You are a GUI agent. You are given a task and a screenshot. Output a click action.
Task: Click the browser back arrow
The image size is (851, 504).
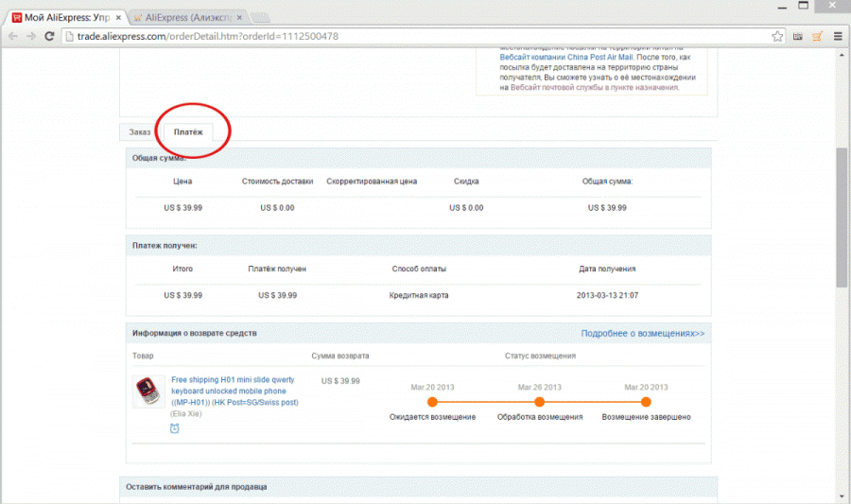pos(14,36)
